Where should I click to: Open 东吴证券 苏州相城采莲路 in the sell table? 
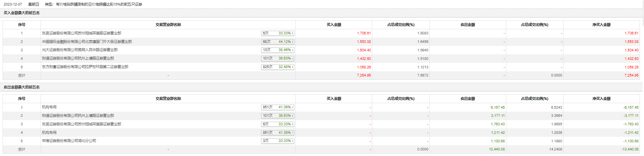tap(81, 124)
